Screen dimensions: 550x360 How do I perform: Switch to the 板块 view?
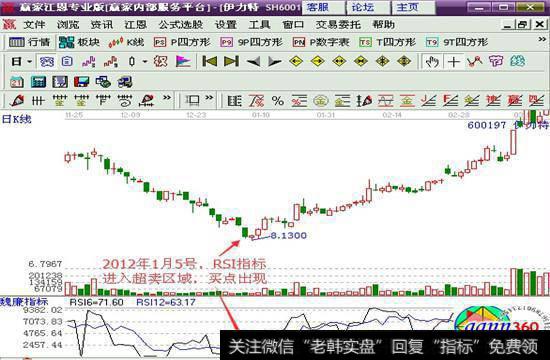[x=79, y=42]
